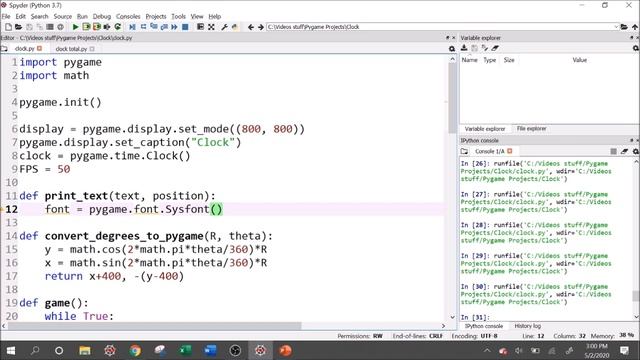Open File Explorer from the taskbar
Image resolution: width=640 pixels, height=360 pixels.
click(x=84, y=351)
